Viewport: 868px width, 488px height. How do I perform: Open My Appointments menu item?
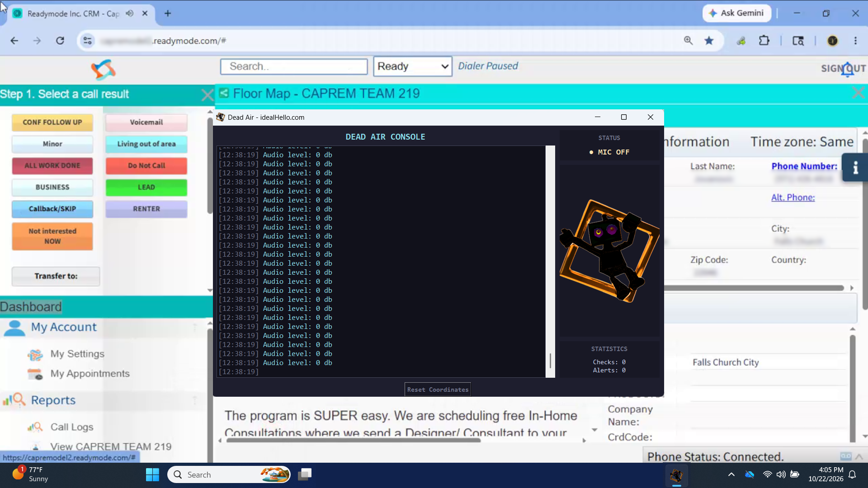pos(90,374)
